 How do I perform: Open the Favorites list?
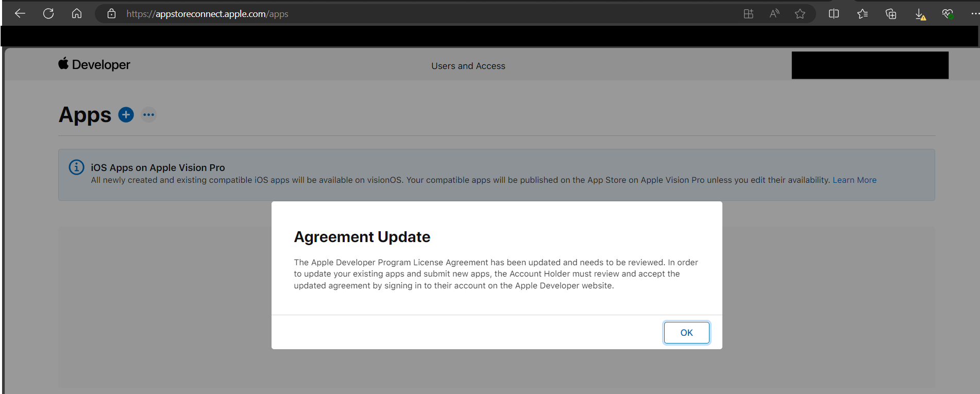(x=863, y=14)
